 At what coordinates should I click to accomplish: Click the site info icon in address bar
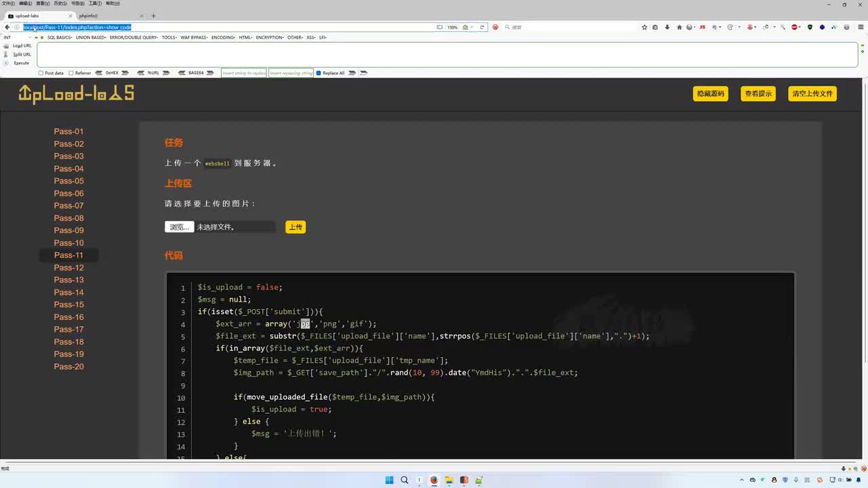pyautogui.click(x=18, y=27)
